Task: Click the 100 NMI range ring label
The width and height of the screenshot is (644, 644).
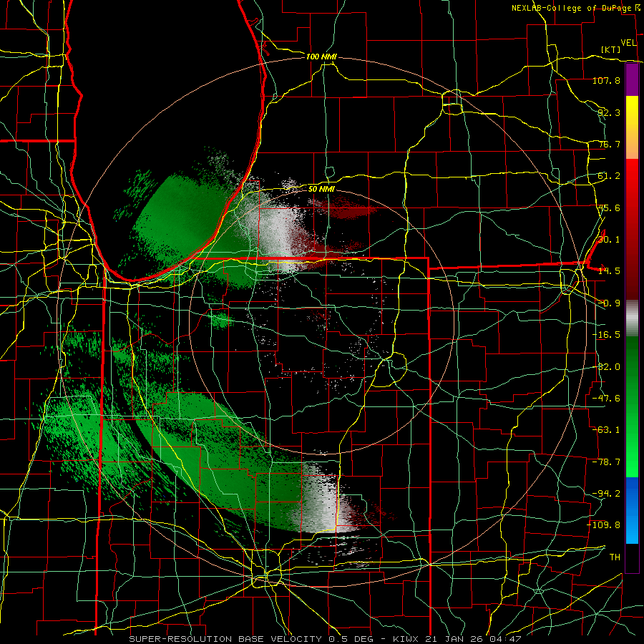Action: [x=321, y=57]
